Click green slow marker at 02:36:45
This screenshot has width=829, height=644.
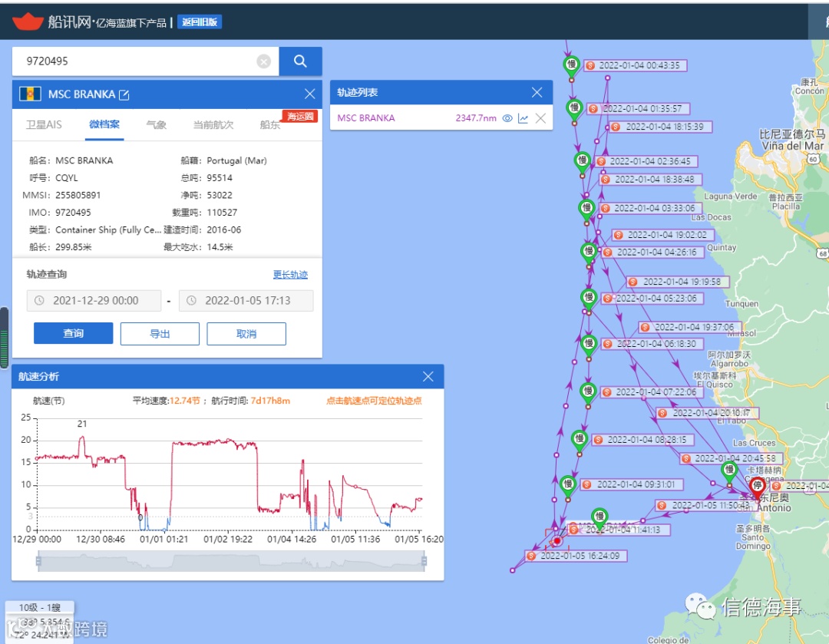pos(582,161)
